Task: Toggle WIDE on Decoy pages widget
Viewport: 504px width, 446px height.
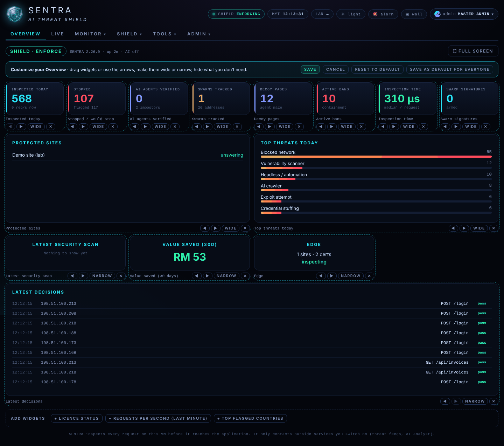Action: point(285,126)
